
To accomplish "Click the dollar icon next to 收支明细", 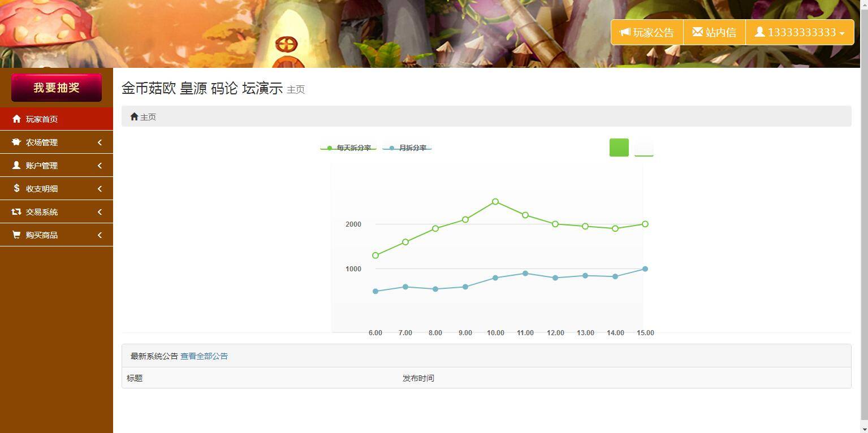I will pos(15,188).
